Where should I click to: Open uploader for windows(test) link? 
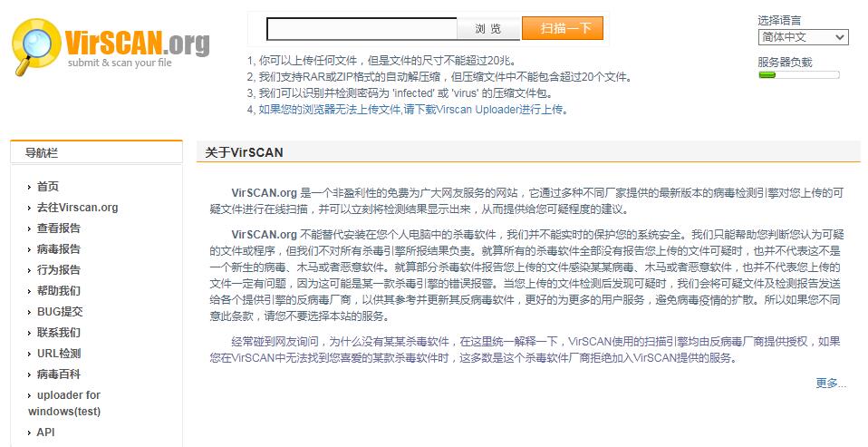64,403
